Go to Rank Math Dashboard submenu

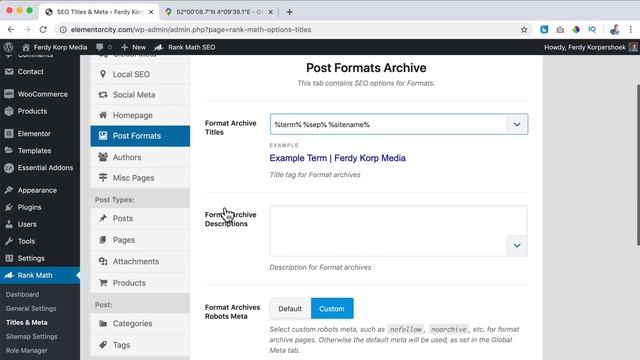click(x=22, y=294)
